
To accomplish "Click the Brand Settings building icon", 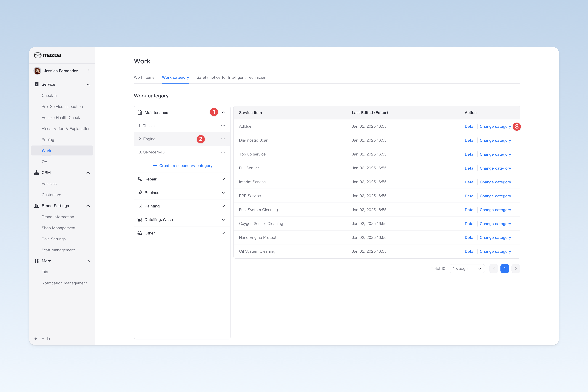I will click(x=36, y=206).
